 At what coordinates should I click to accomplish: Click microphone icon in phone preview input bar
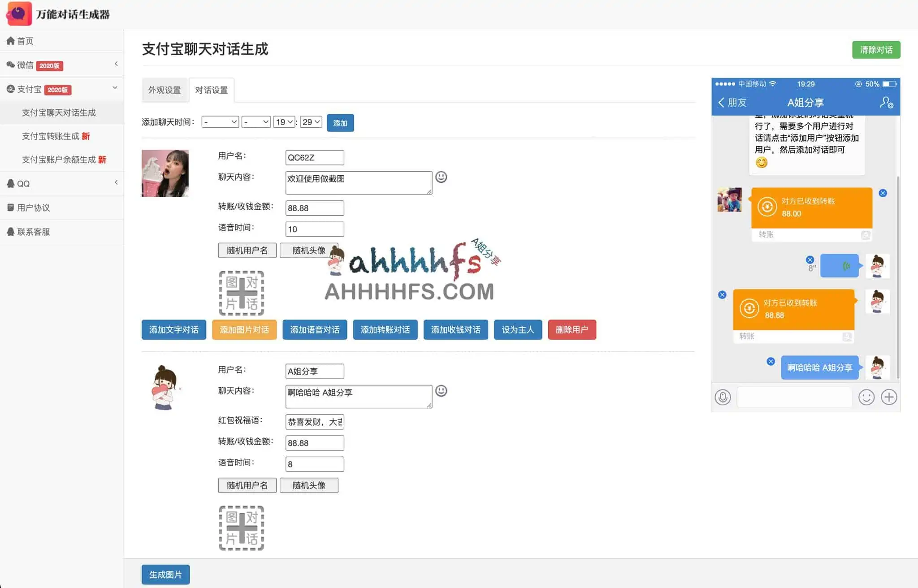tap(723, 397)
